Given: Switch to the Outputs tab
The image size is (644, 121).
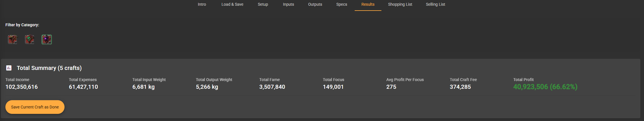Looking at the screenshot, I should coord(315,4).
